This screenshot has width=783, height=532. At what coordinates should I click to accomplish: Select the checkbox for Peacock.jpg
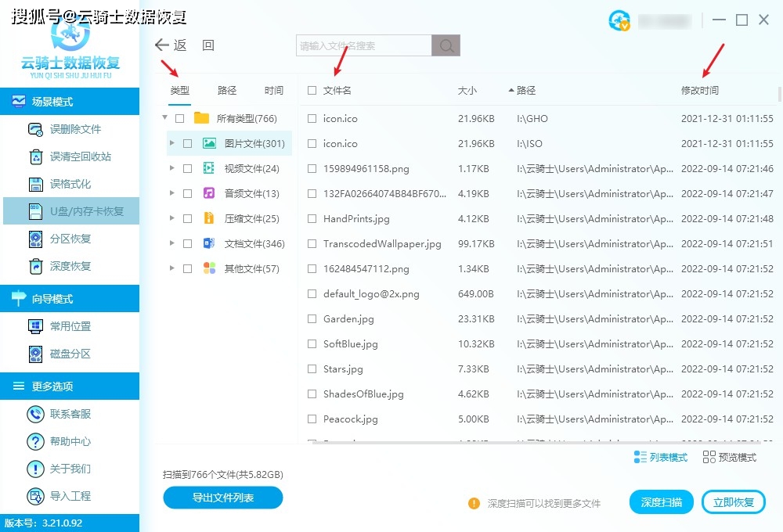312,419
